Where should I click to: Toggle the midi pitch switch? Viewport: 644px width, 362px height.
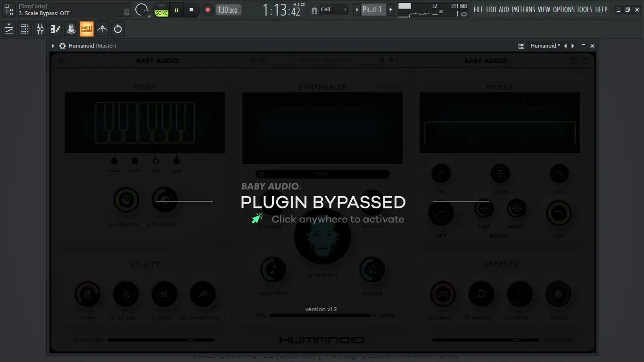pos(156,161)
